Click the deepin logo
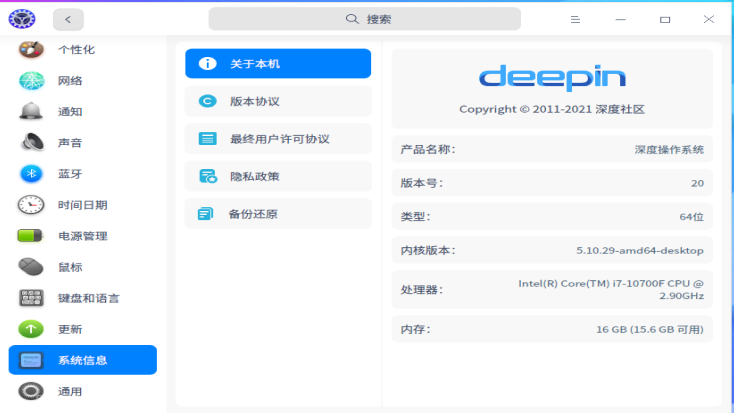This screenshot has height=413, width=734. point(552,77)
